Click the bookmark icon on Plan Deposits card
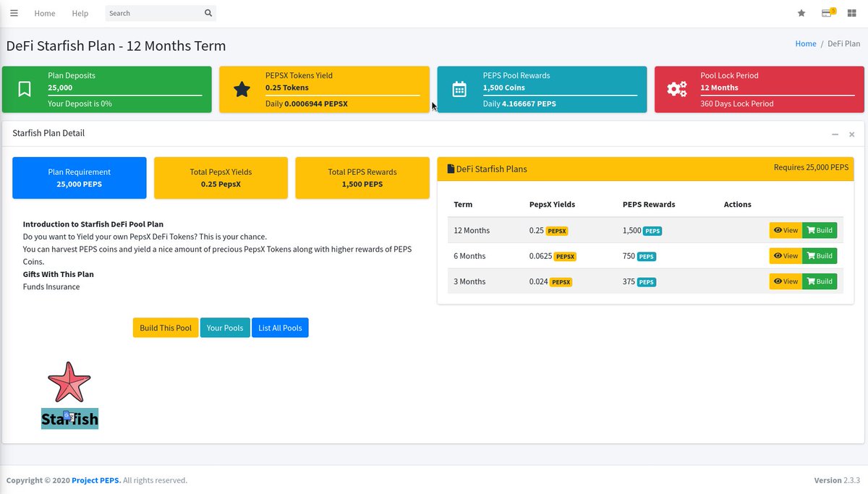 (x=25, y=88)
